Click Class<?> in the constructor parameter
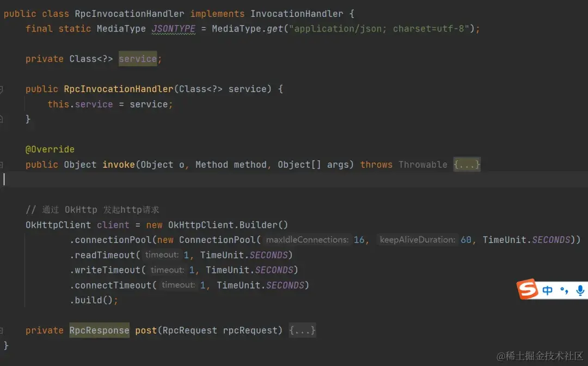This screenshot has height=366, width=588. point(200,89)
